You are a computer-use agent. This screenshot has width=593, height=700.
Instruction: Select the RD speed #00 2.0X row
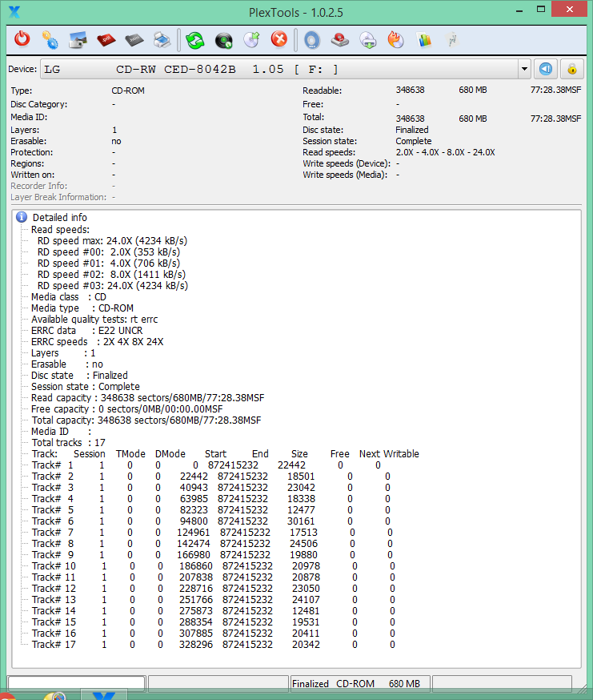(108, 252)
